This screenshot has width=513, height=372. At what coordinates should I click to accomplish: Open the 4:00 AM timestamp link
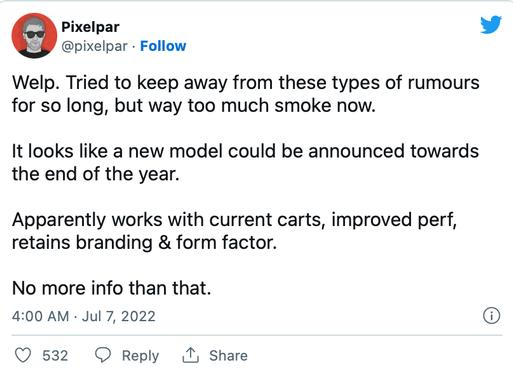click(x=40, y=316)
